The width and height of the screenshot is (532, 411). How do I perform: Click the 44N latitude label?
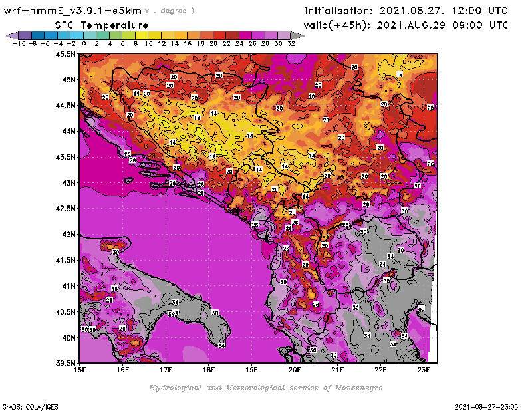click(x=68, y=131)
